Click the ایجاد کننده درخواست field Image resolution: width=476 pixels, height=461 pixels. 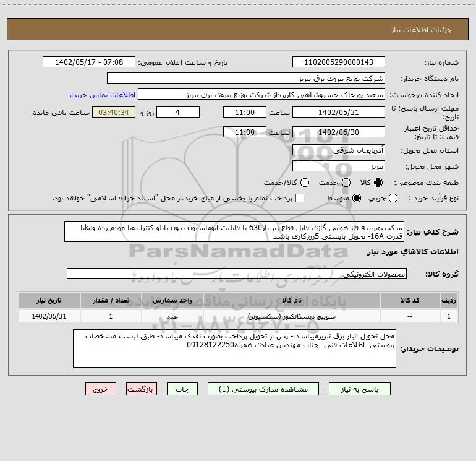click(261, 94)
